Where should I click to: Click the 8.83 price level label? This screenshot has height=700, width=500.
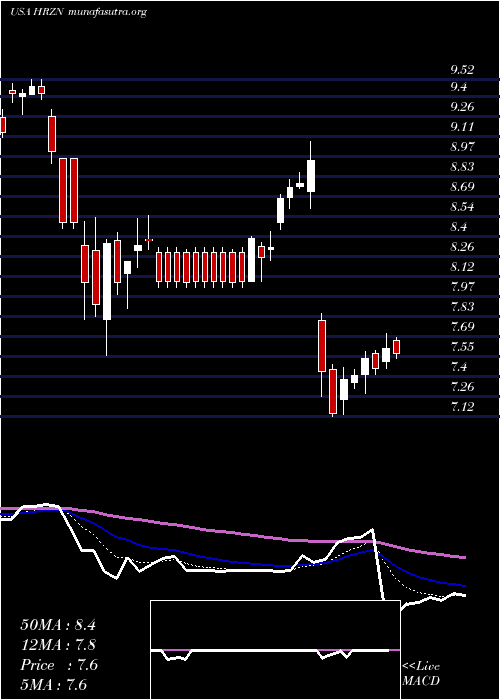point(462,167)
